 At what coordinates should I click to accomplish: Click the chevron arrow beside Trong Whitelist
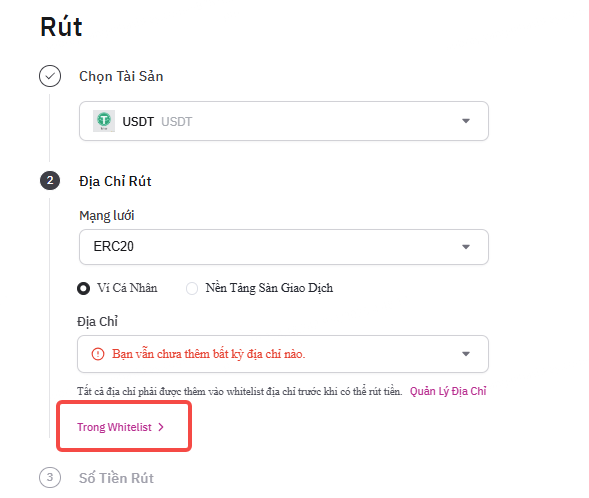(161, 427)
